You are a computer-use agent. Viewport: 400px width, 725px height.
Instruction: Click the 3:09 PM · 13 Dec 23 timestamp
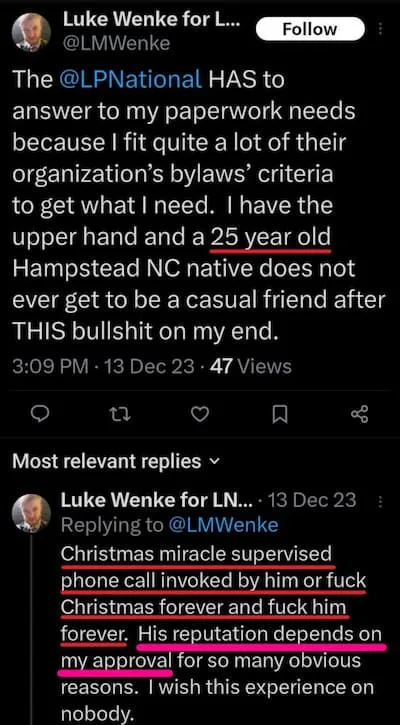coord(104,366)
